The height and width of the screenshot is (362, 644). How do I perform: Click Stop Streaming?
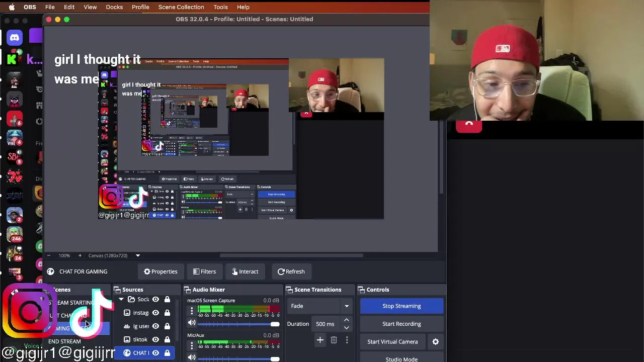[401, 306]
